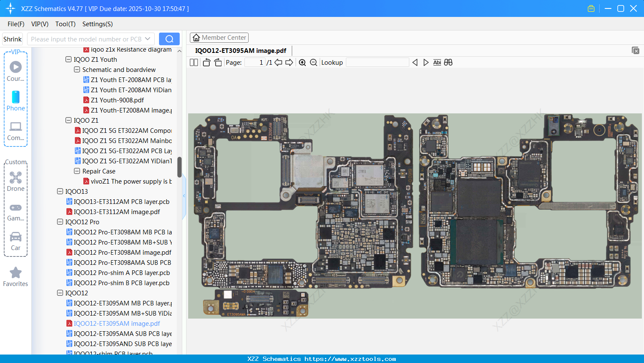Screen dimensions: 644x363
Task: Open the model search dropdown arrow
Action: coord(148,38)
